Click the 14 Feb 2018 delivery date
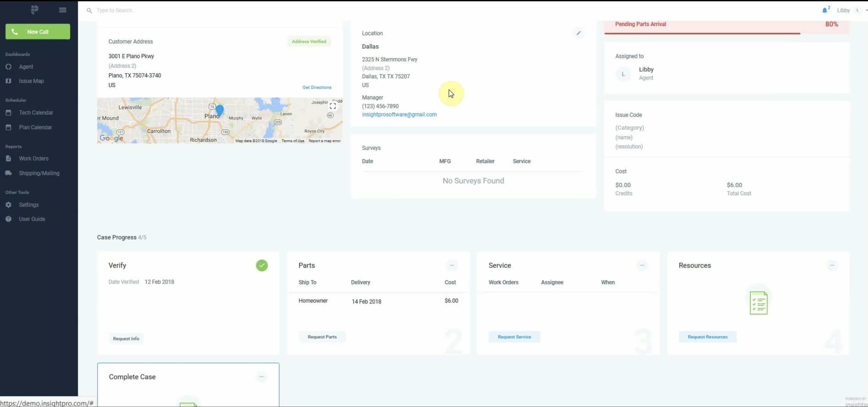 point(366,302)
